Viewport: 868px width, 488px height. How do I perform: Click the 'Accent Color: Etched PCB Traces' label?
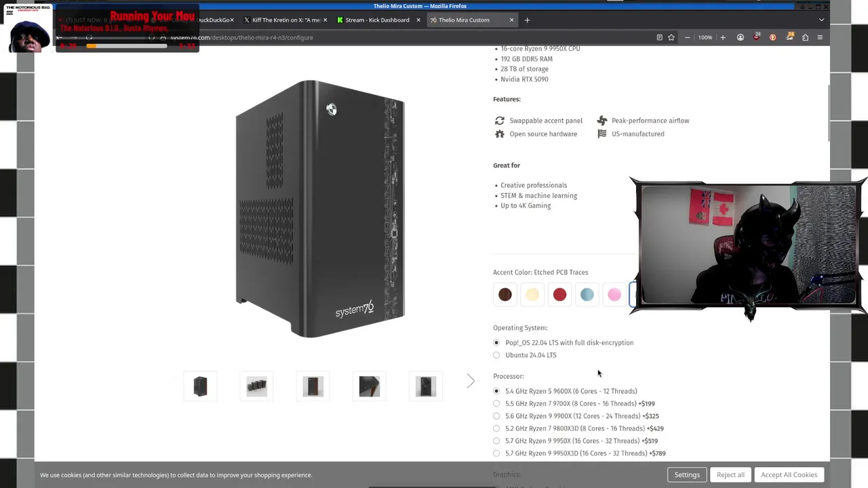[540, 272]
